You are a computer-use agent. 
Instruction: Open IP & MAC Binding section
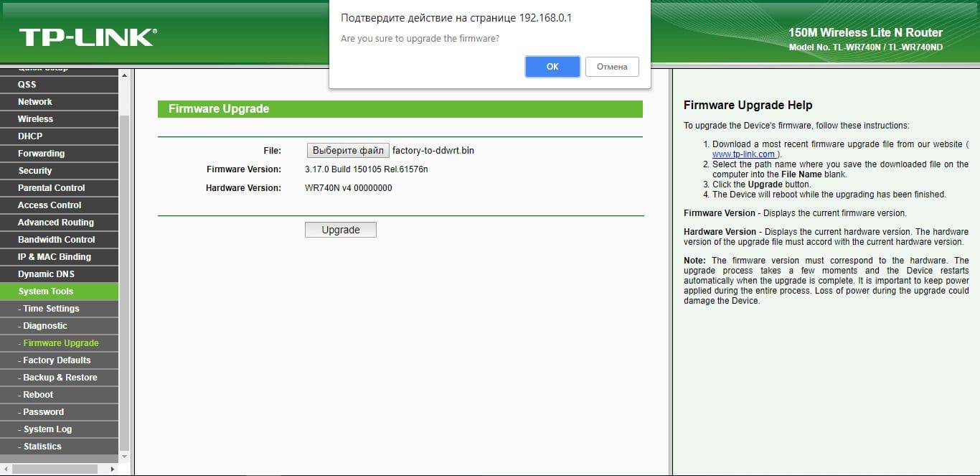59,257
